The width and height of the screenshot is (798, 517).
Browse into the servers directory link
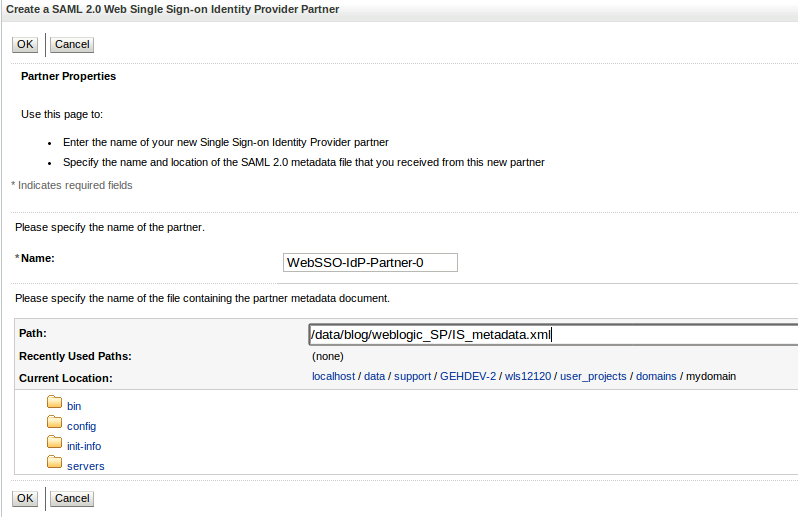(86, 466)
